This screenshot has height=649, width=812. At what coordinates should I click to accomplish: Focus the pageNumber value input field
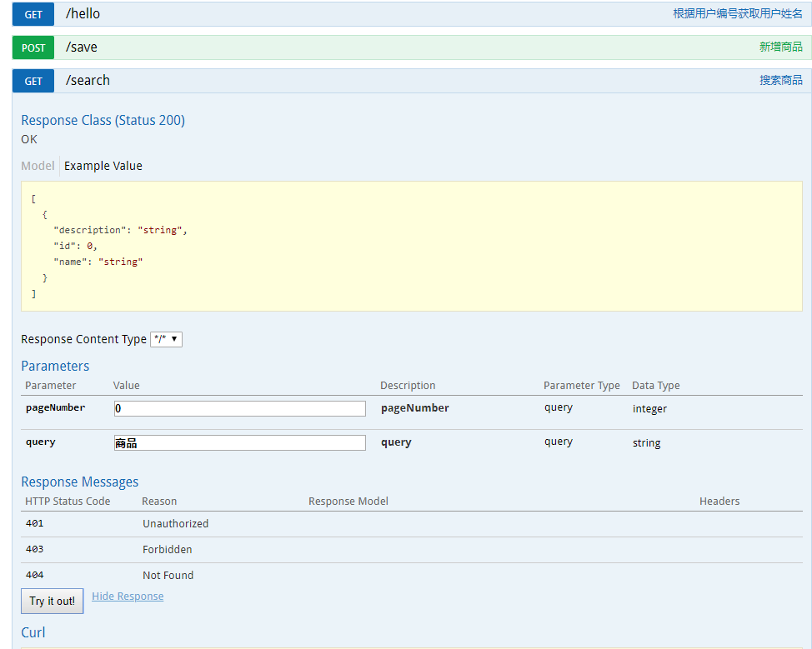(x=239, y=408)
